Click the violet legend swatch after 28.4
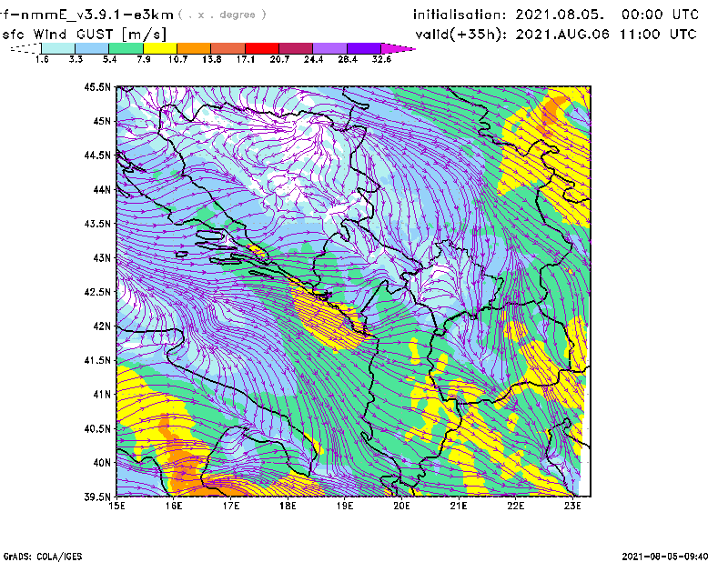The height and width of the screenshot is (562, 728). (x=364, y=48)
